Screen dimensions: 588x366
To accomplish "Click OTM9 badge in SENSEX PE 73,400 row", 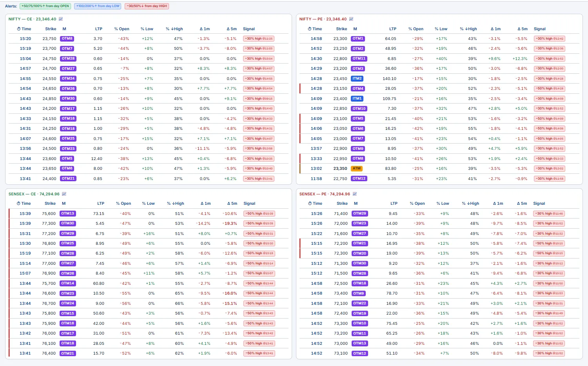I will click(358, 293).
